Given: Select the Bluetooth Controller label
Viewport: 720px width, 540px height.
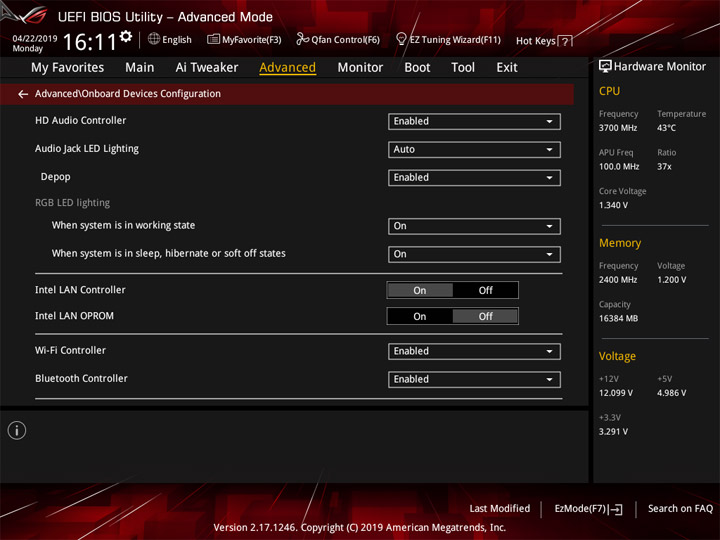Looking at the screenshot, I should [81, 378].
